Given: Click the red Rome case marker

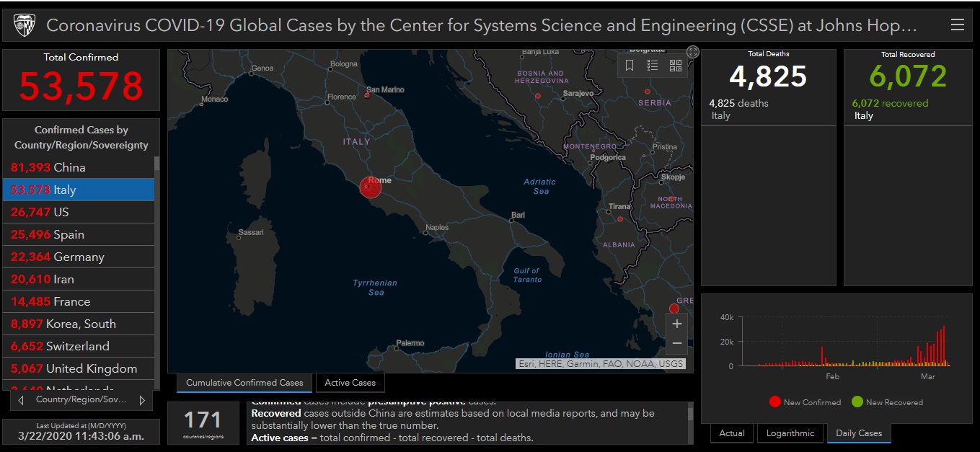Looking at the screenshot, I should coord(371,187).
